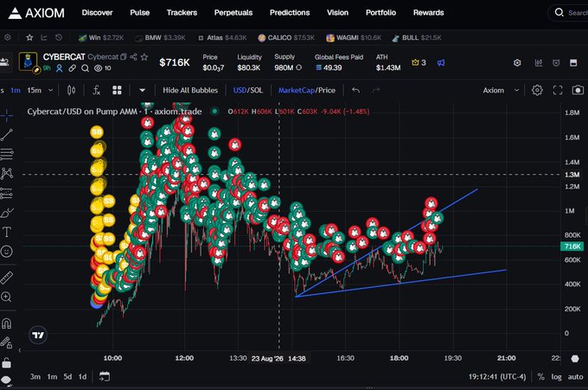Select the 15m chart interval
The height and width of the screenshot is (390, 588).
pos(34,91)
